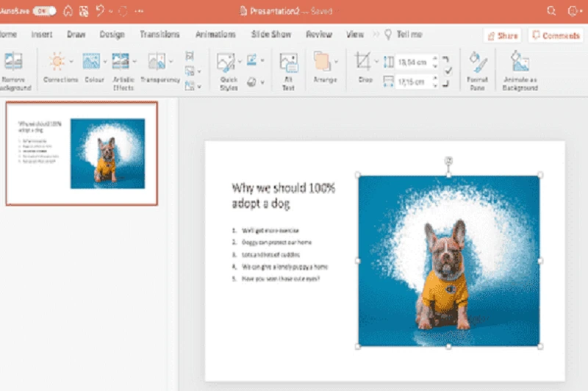Expand the Artistic Effects dropdown arrow
Image resolution: width=588 pixels, height=391 pixels.
pos(135,62)
